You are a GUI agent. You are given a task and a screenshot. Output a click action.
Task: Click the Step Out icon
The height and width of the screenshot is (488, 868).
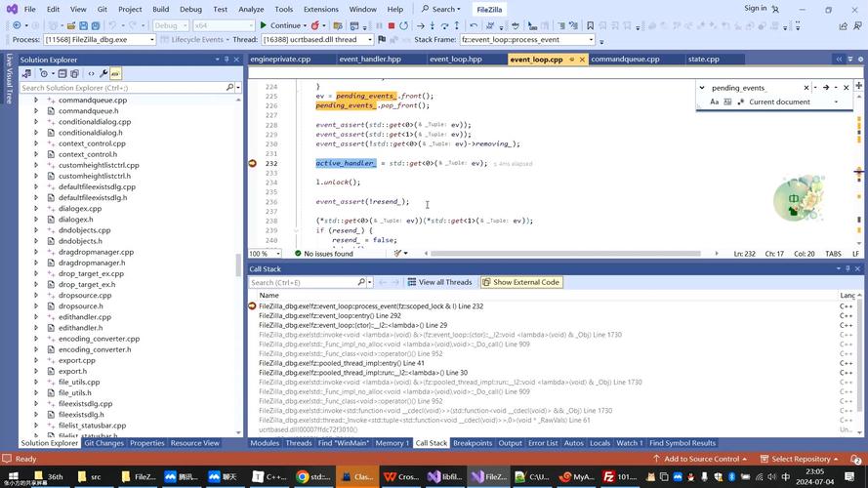(x=457, y=25)
